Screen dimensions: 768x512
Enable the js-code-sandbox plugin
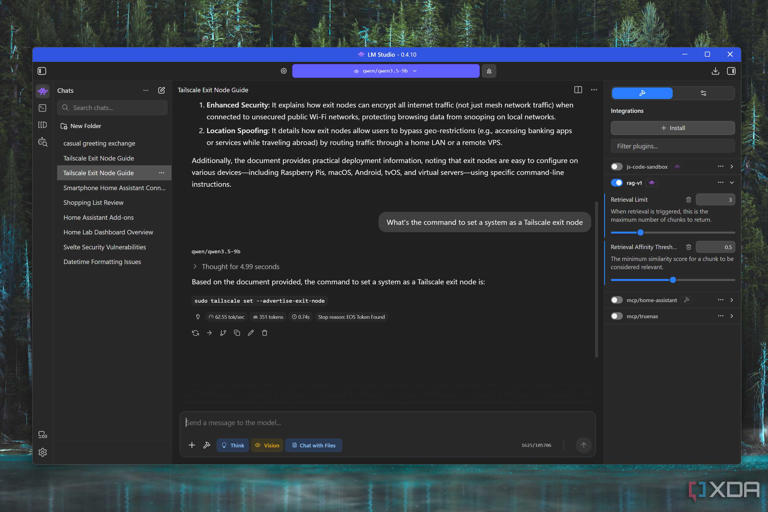[x=617, y=167]
